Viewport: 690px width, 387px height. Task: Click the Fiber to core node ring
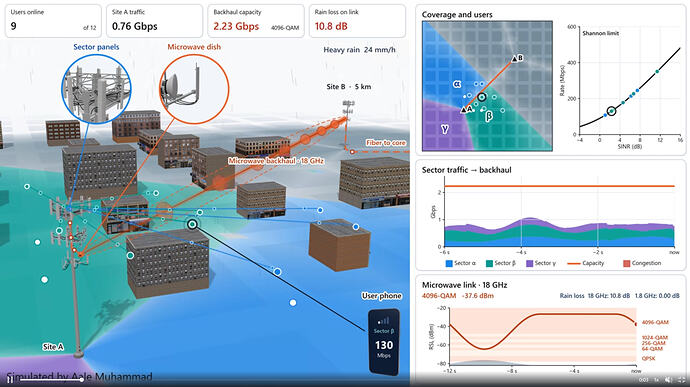click(x=352, y=151)
